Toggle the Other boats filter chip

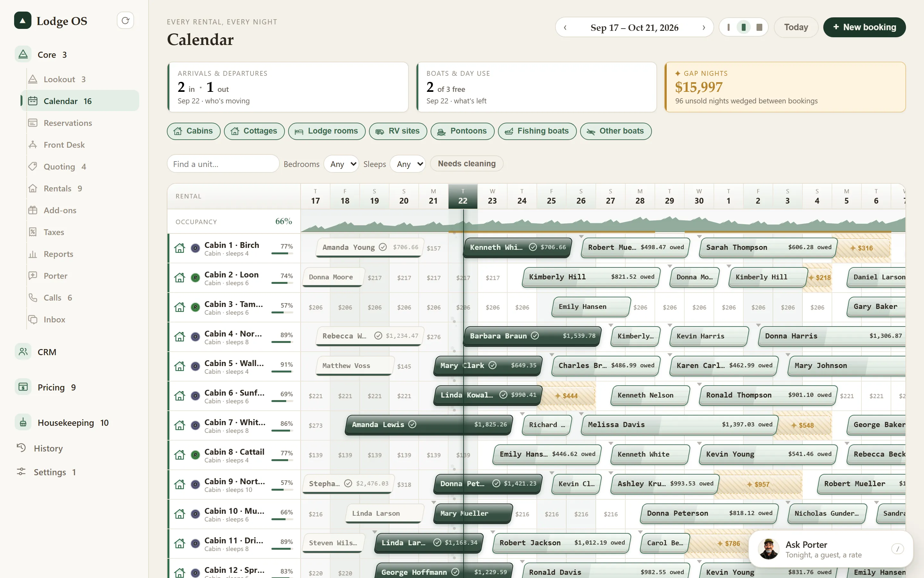point(615,131)
